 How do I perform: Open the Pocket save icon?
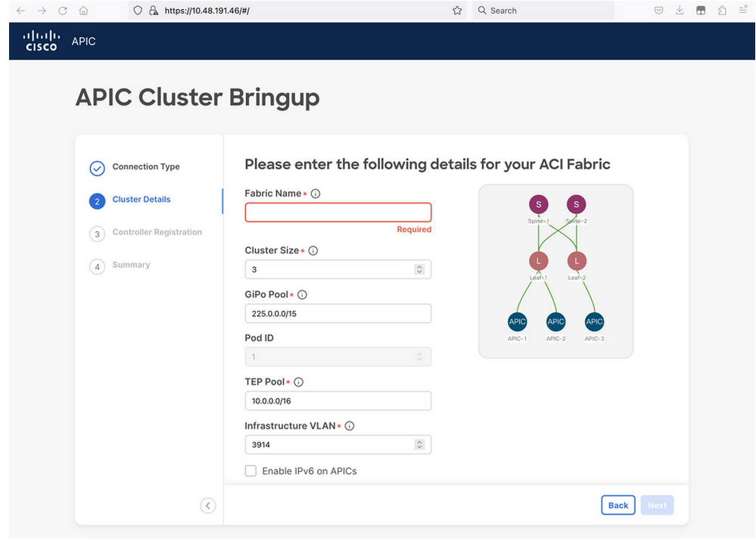(x=658, y=11)
